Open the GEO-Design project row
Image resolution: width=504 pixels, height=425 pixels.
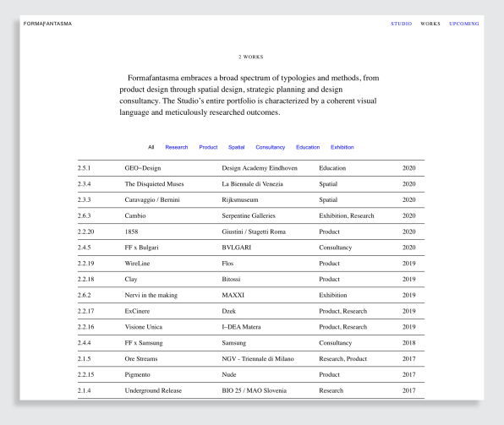pos(251,168)
